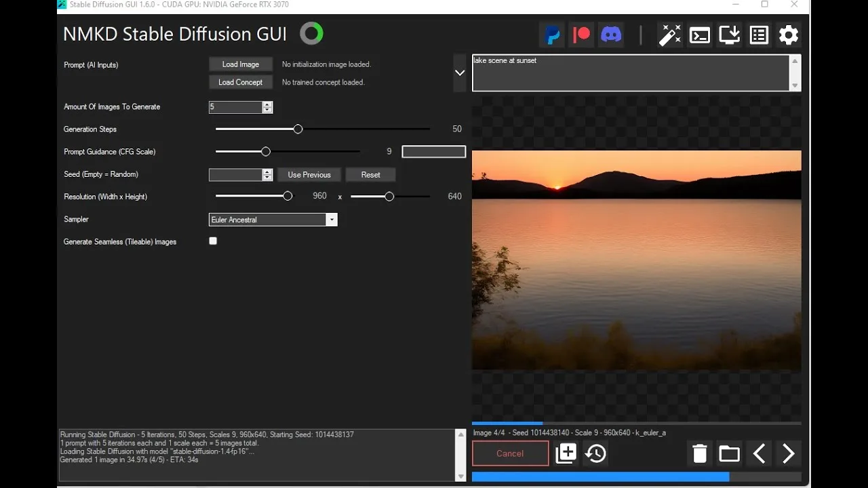Image resolution: width=868 pixels, height=488 pixels.
Task: Click the Load Image button
Action: [x=241, y=64]
